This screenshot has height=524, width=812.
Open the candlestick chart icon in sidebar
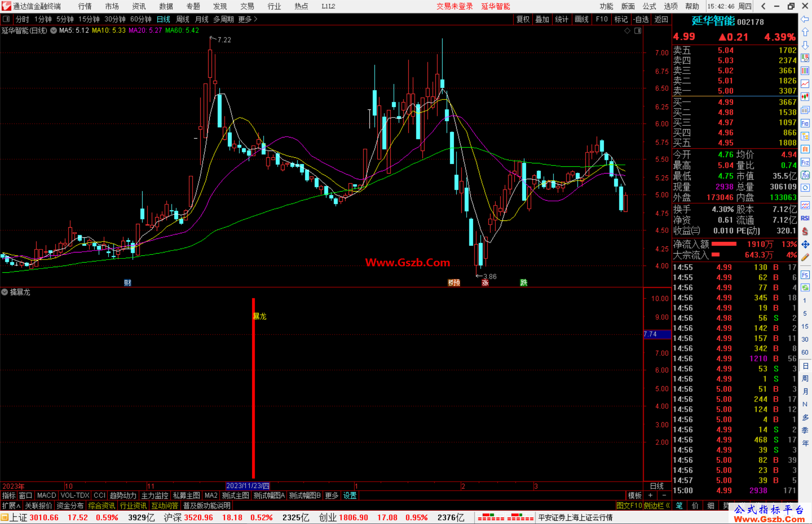pos(805,97)
